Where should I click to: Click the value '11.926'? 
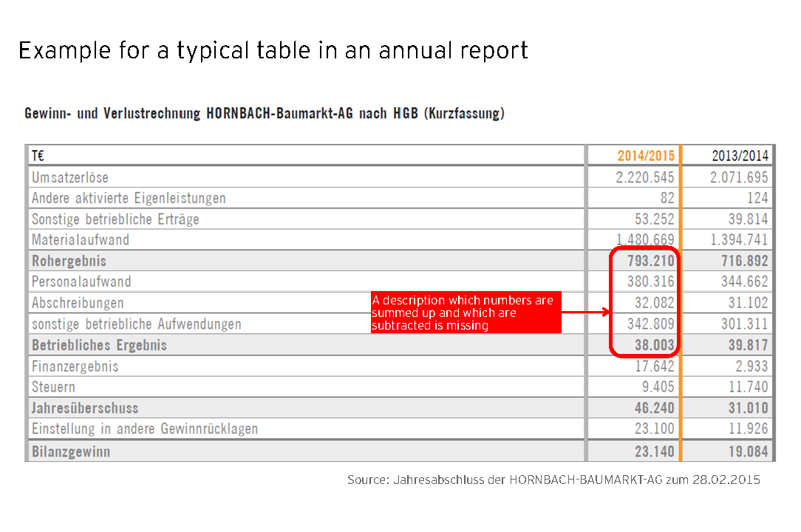click(x=749, y=429)
